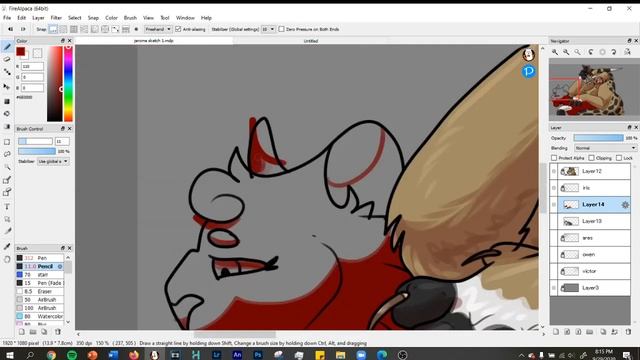This screenshot has width=640, height=360.
Task: Toggle visibility of Layer12
Action: click(554, 171)
